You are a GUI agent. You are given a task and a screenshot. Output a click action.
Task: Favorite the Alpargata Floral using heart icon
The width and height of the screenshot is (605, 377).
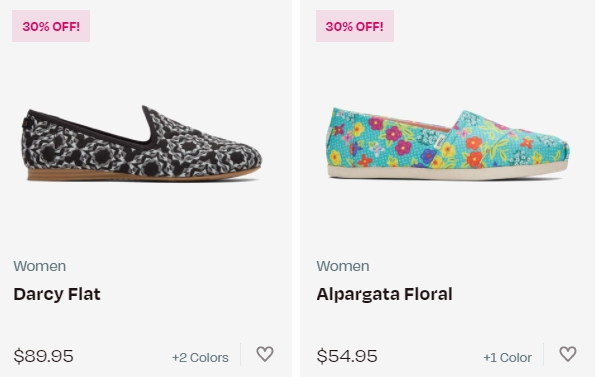[568, 354]
